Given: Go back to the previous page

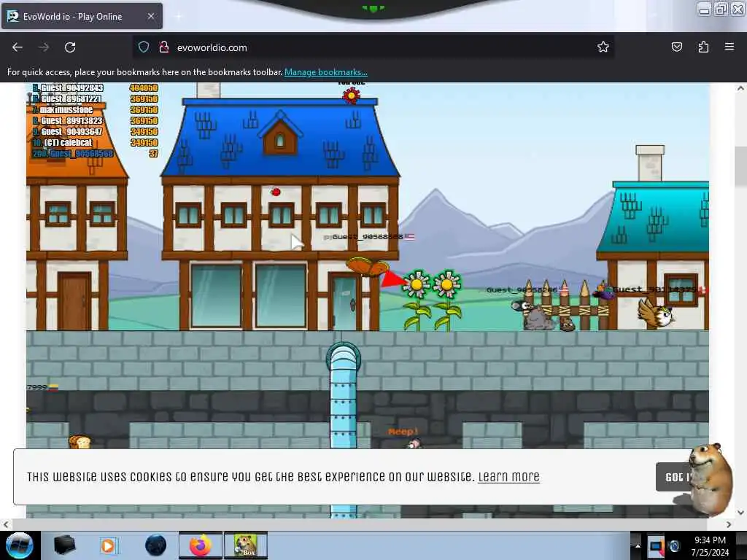Looking at the screenshot, I should tap(18, 47).
